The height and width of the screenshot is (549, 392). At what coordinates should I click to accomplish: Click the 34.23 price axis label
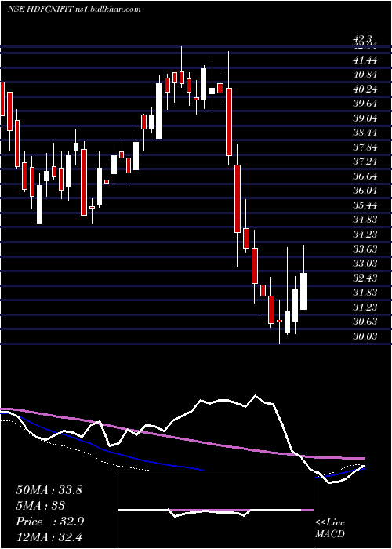(x=365, y=235)
